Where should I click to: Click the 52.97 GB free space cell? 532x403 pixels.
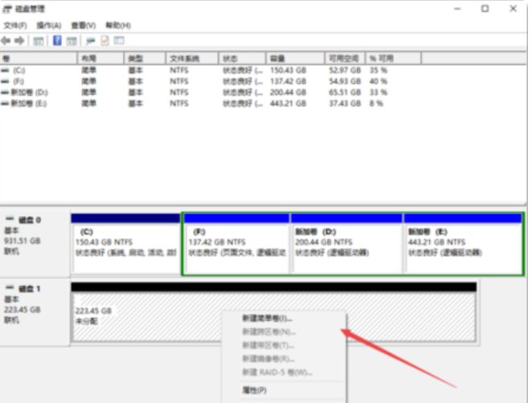coord(345,71)
